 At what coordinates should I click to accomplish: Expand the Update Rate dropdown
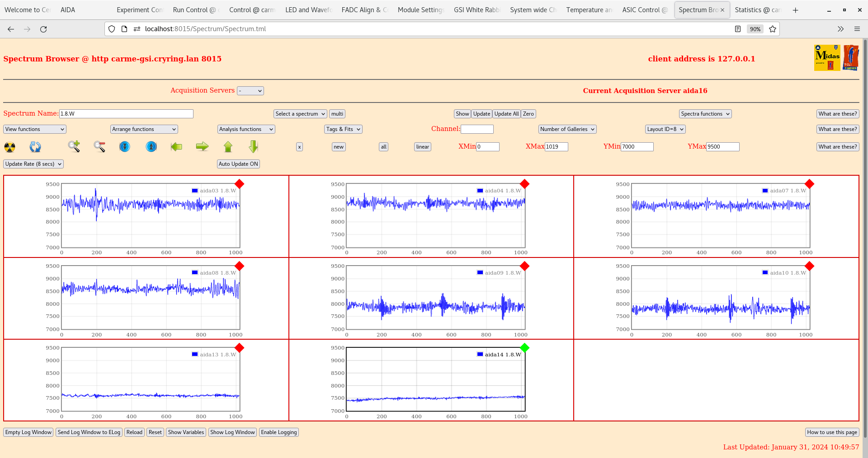(33, 164)
